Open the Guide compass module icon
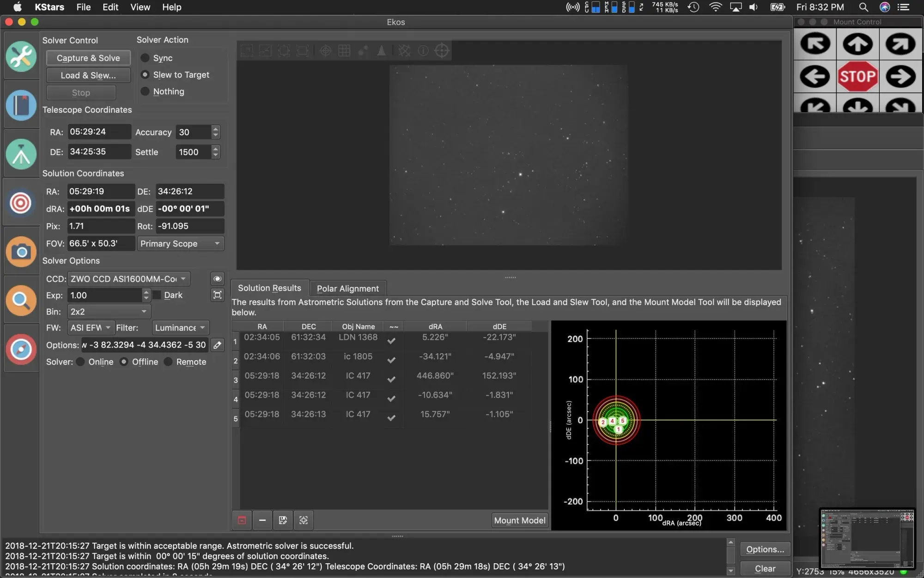Screen dimensions: 924x578 21,349
